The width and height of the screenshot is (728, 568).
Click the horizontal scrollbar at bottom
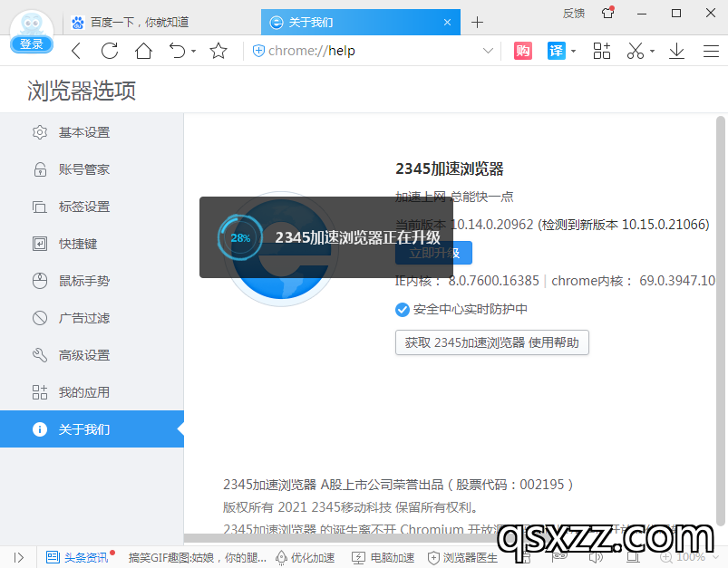click(339, 538)
